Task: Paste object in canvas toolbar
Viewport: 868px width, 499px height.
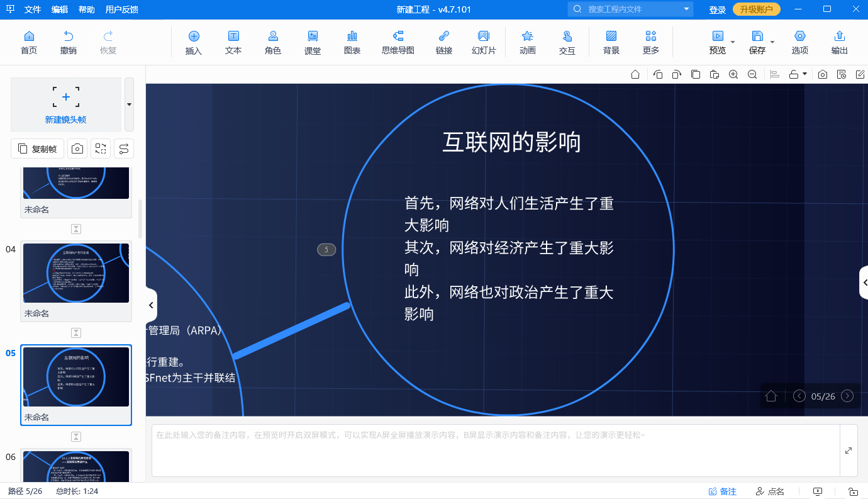Action: (x=715, y=74)
